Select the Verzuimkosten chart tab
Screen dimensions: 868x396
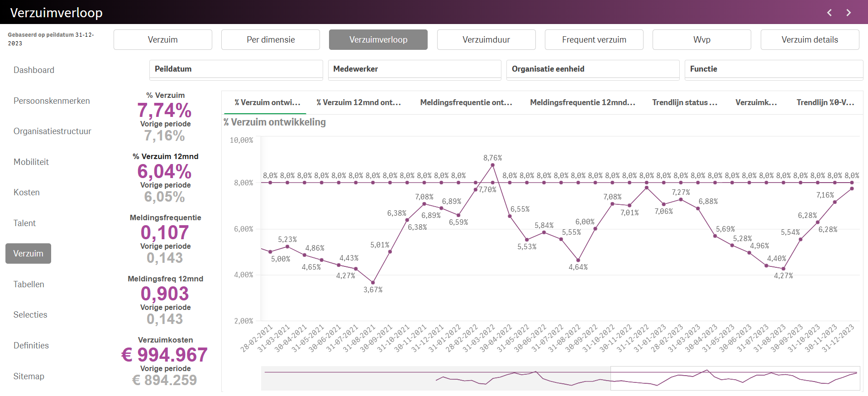coord(756,103)
